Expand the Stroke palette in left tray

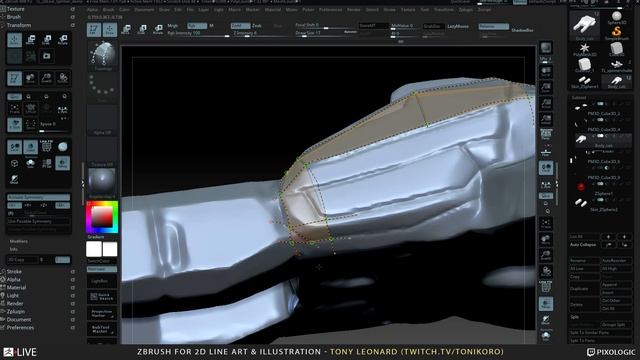tap(14, 271)
